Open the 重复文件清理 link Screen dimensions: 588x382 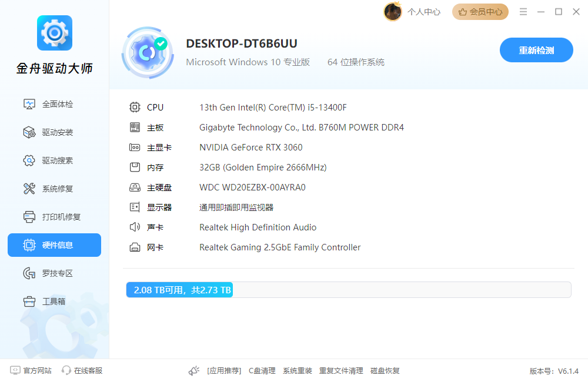pos(341,371)
